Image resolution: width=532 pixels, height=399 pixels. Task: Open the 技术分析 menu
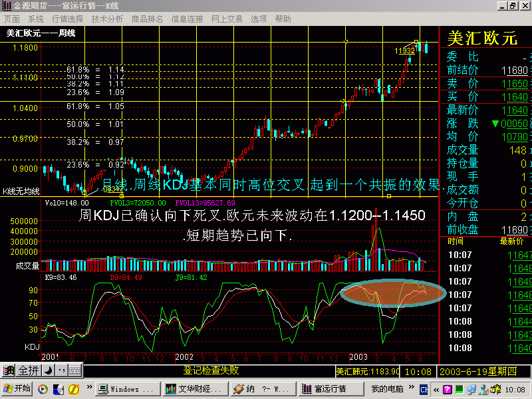107,19
